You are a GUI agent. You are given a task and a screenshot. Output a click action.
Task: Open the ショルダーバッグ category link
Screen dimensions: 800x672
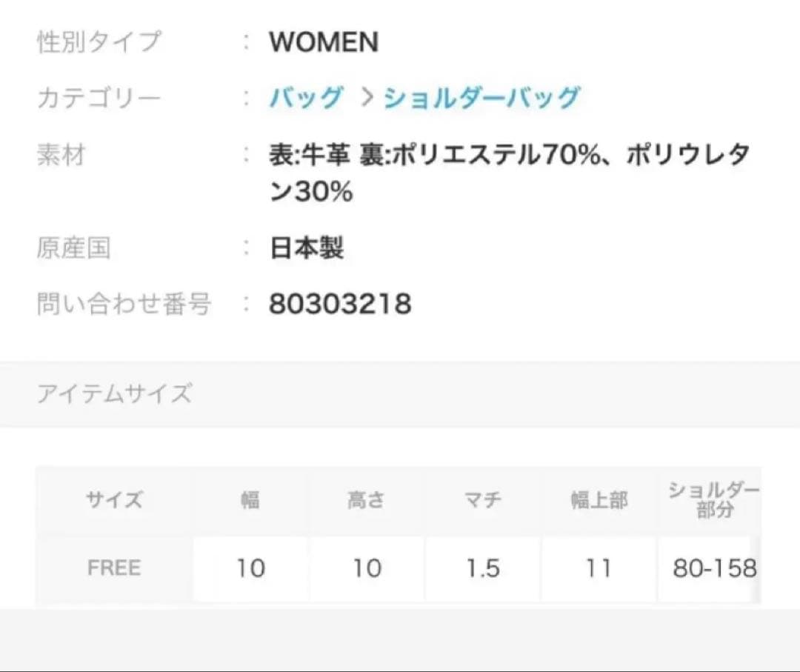[481, 98]
